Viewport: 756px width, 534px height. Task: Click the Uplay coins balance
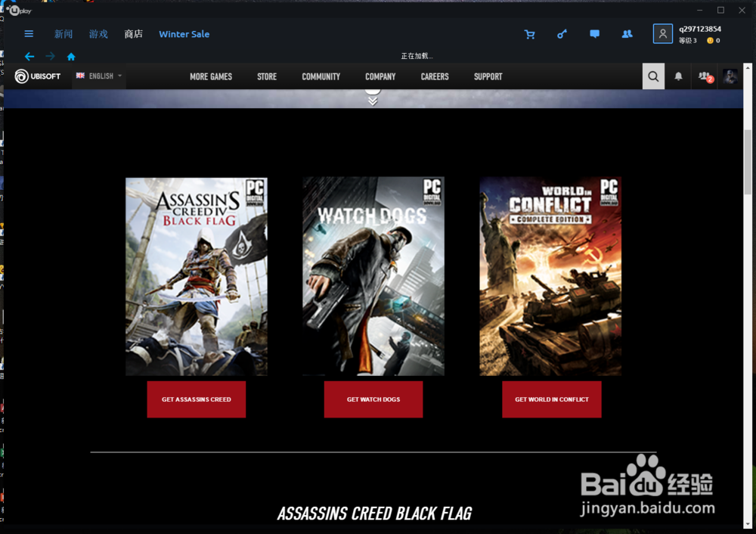(x=714, y=41)
